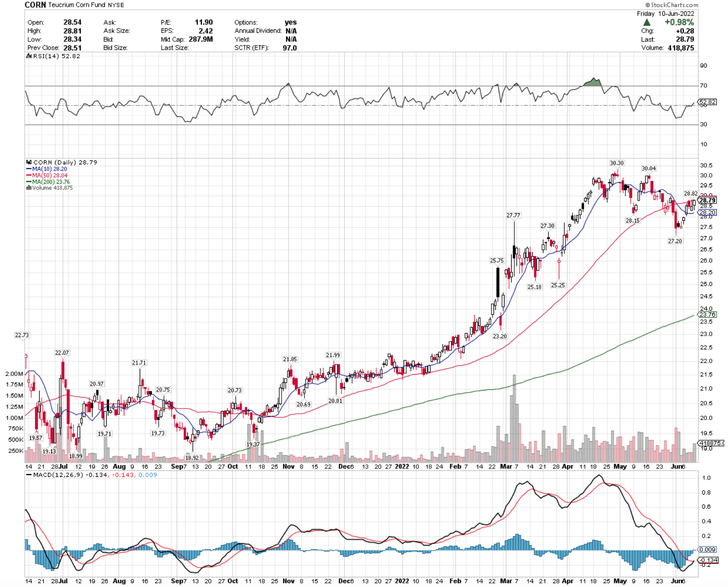Click the bold CORN ticker symbol in the header

pos(35,5)
